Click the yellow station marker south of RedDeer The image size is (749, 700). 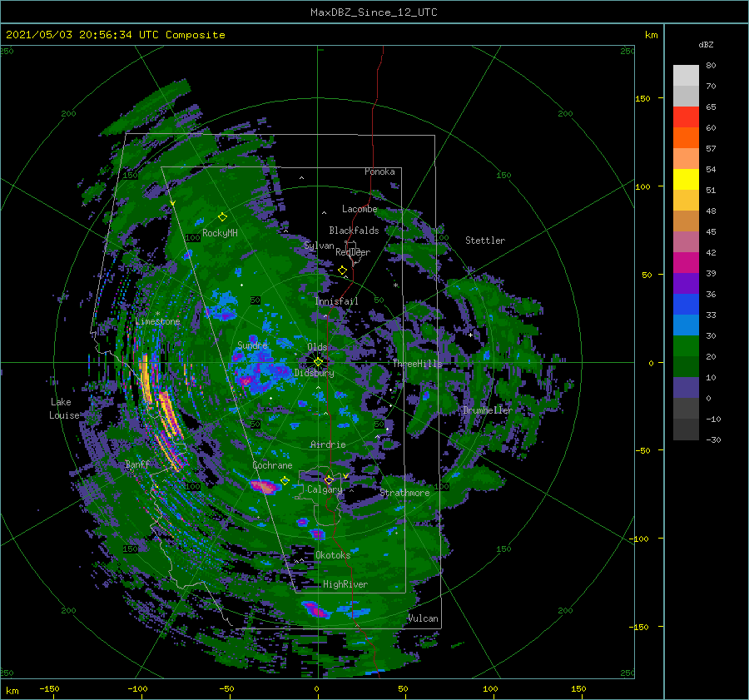(342, 271)
